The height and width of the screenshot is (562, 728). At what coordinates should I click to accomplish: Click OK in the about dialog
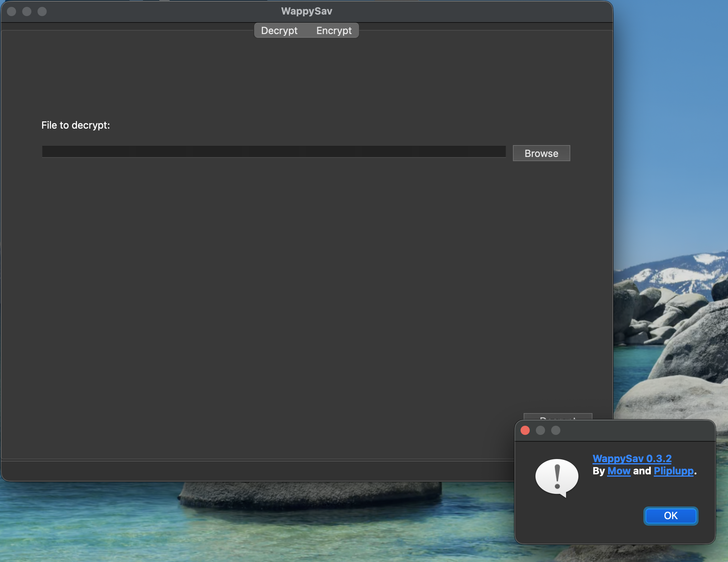pyautogui.click(x=671, y=516)
